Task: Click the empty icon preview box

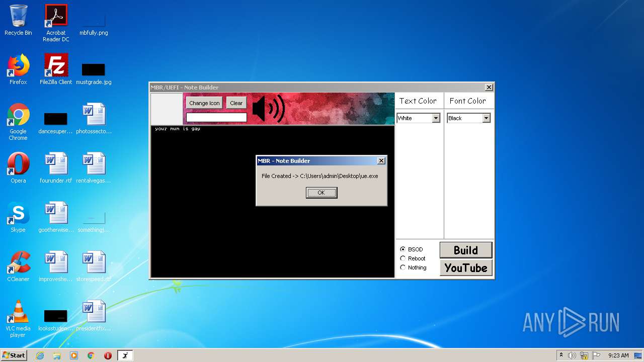Action: (x=167, y=109)
